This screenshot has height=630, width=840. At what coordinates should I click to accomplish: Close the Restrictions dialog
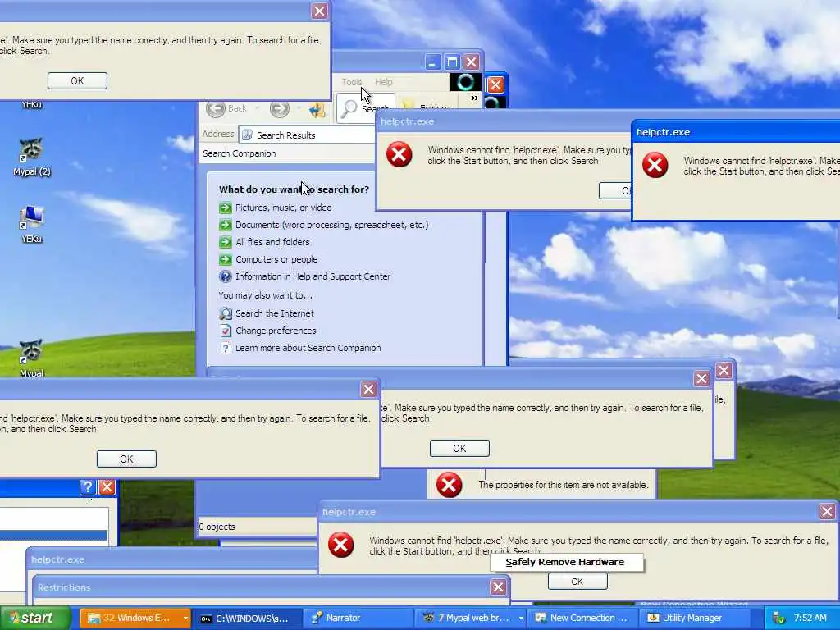click(x=498, y=587)
